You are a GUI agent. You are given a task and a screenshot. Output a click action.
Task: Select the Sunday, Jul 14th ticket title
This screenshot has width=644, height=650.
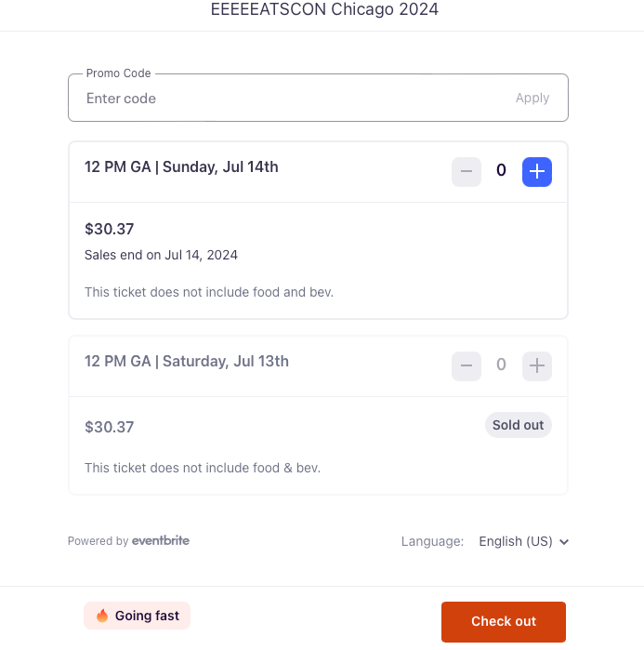click(181, 167)
